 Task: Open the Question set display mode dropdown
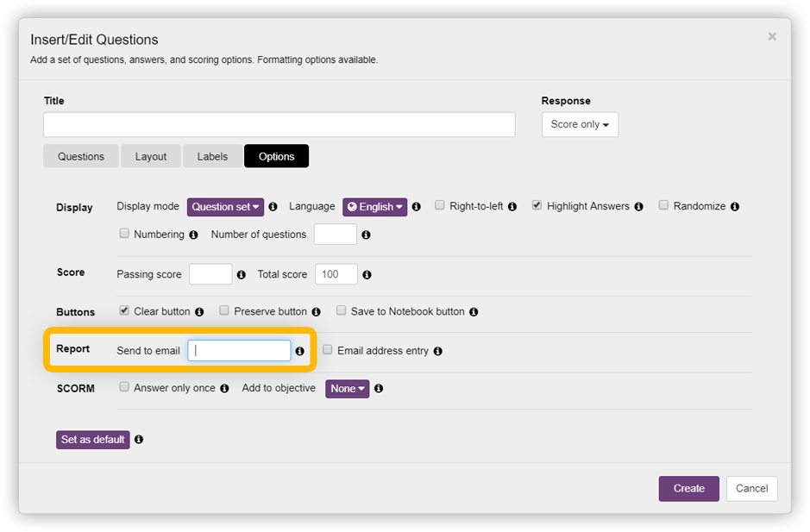(x=225, y=207)
